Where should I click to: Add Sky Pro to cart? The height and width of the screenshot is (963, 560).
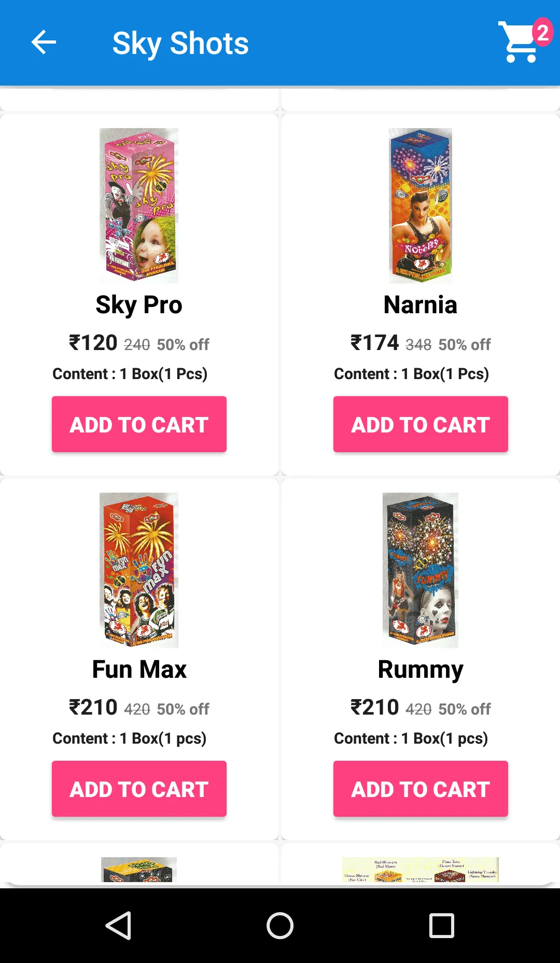tap(139, 424)
